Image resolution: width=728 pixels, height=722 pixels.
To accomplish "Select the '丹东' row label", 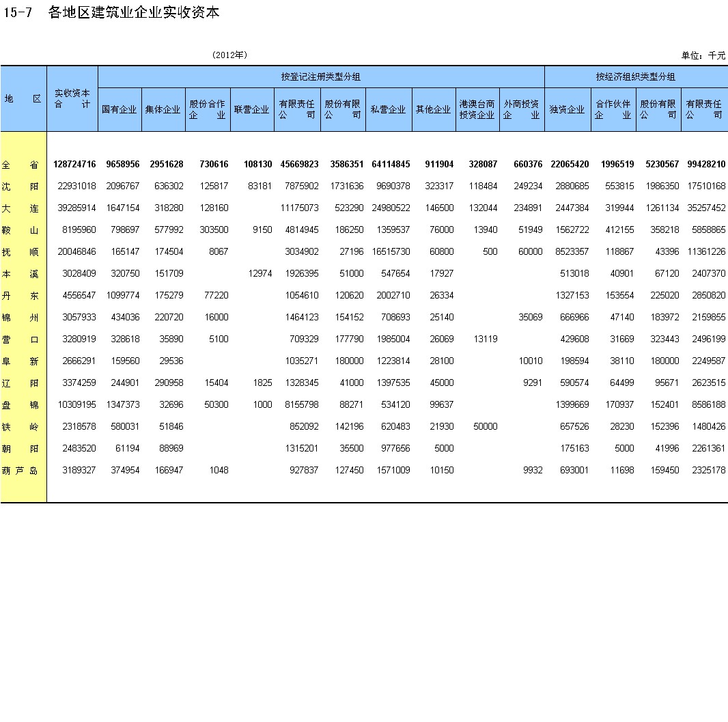I will (20, 296).
